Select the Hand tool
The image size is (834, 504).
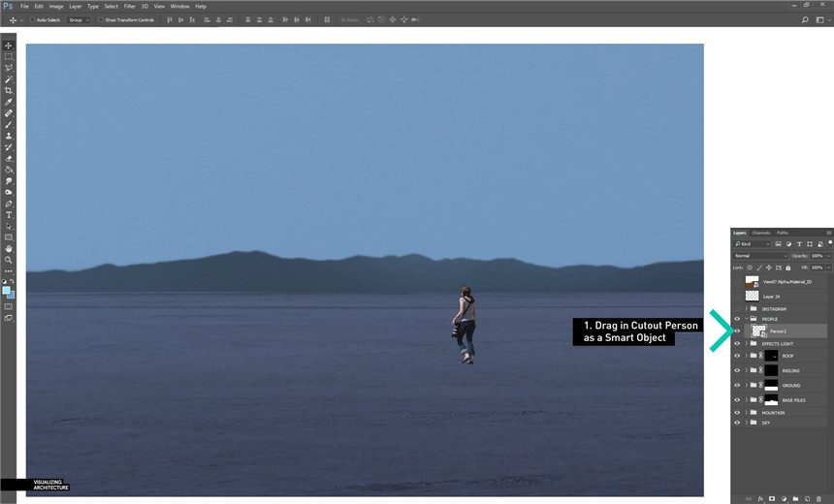click(9, 248)
